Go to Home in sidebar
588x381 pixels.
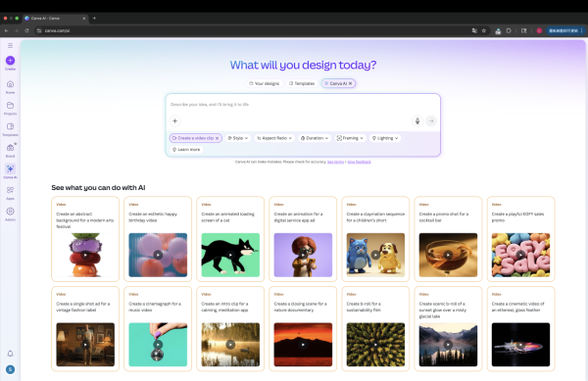[10, 86]
